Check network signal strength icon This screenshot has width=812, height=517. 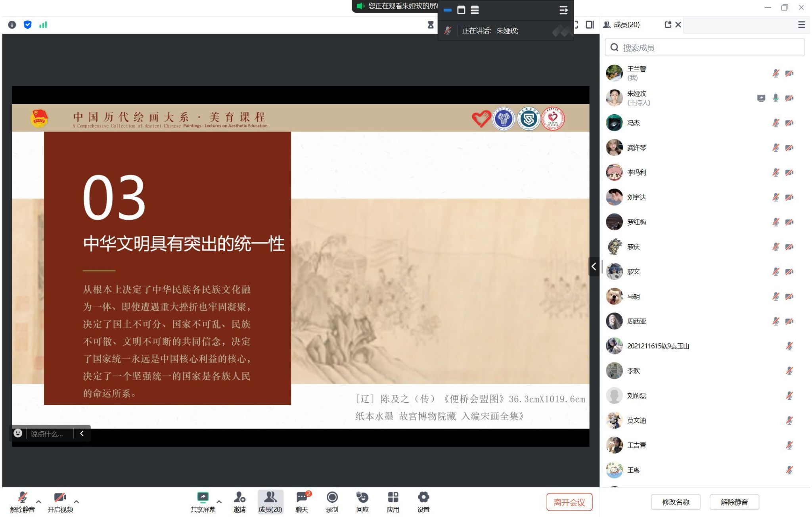43,25
